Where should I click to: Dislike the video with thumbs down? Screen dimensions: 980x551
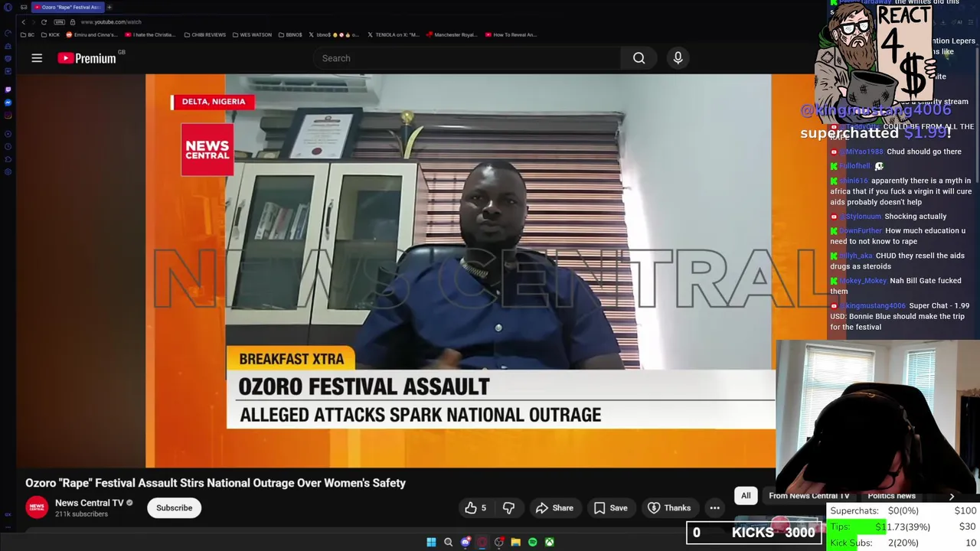coord(508,508)
